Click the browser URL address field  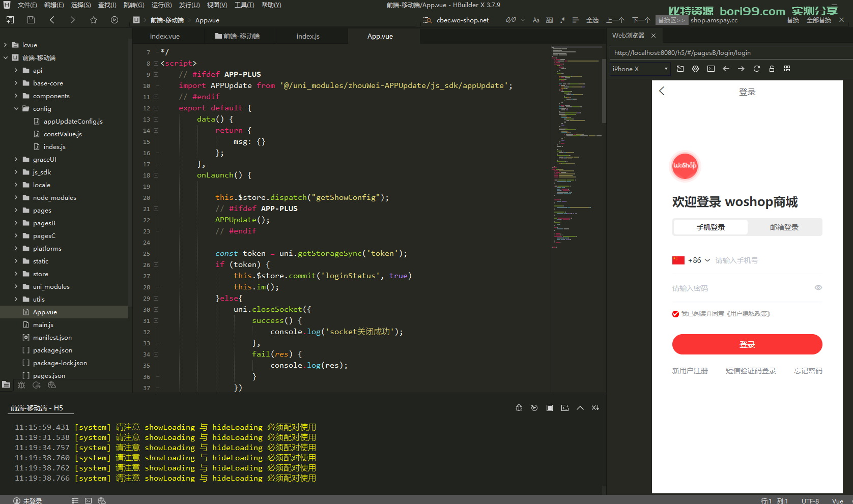click(x=731, y=53)
